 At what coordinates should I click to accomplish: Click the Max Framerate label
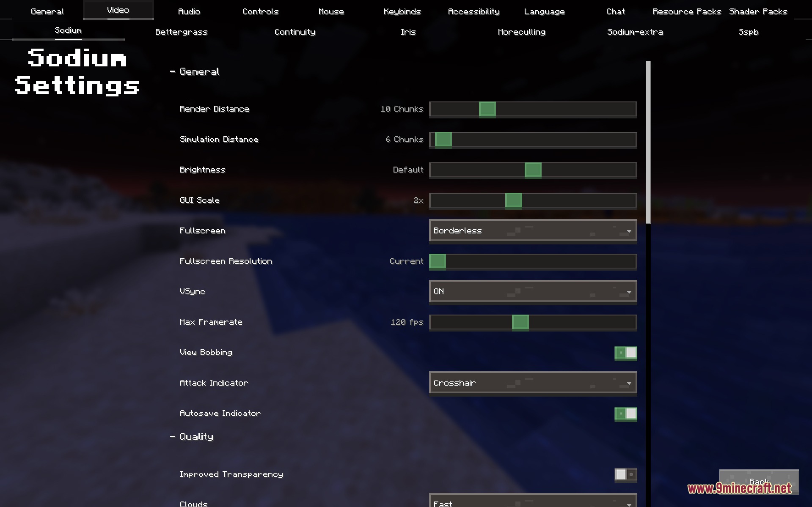(x=211, y=322)
